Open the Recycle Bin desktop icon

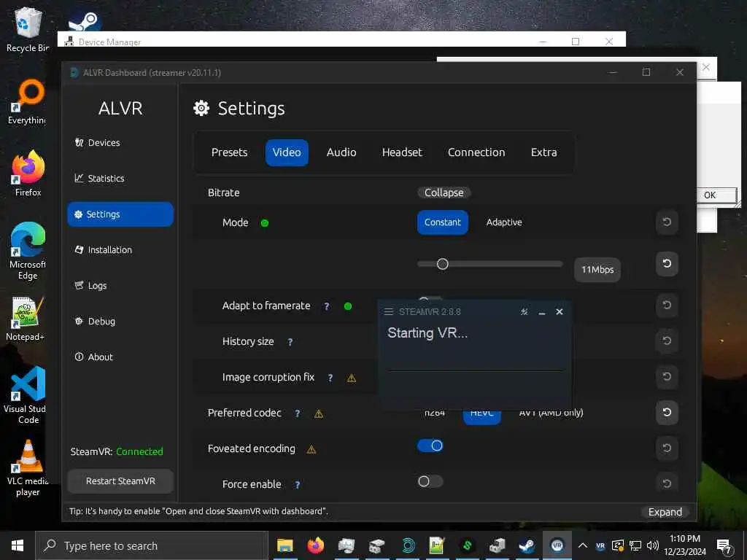point(27,28)
